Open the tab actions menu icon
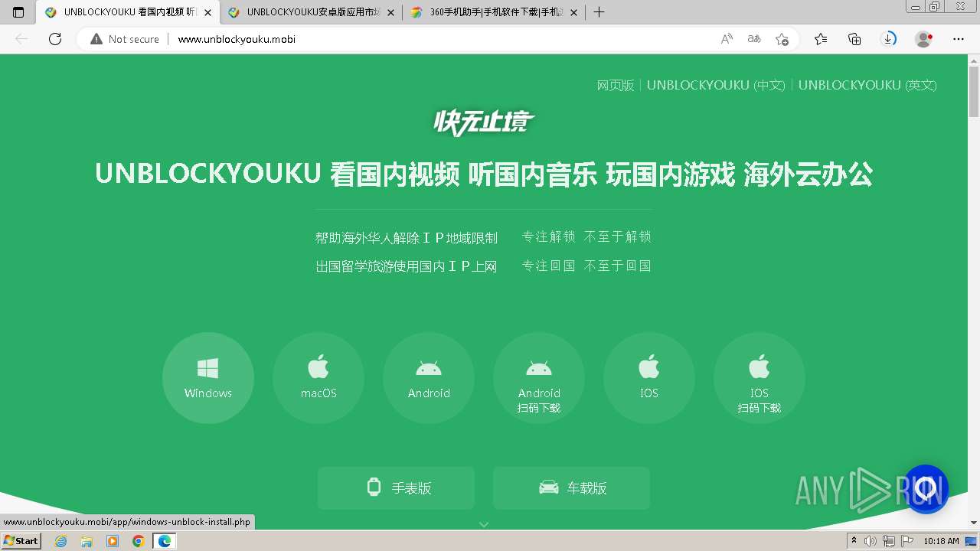This screenshot has width=980, height=551. pos(18,12)
